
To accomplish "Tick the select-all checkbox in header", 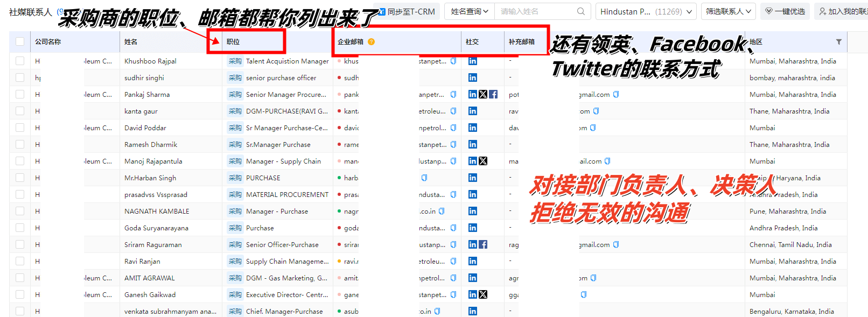I will click(20, 41).
